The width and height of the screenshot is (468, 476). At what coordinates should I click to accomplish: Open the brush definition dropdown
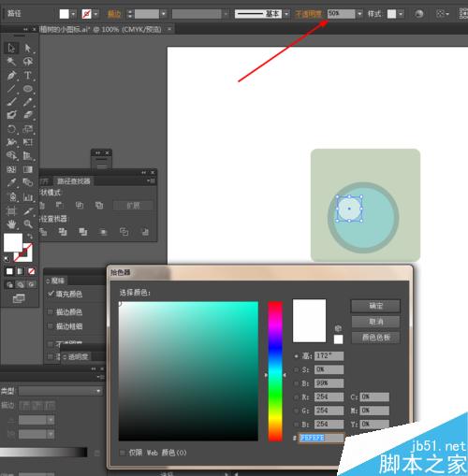click(x=286, y=14)
